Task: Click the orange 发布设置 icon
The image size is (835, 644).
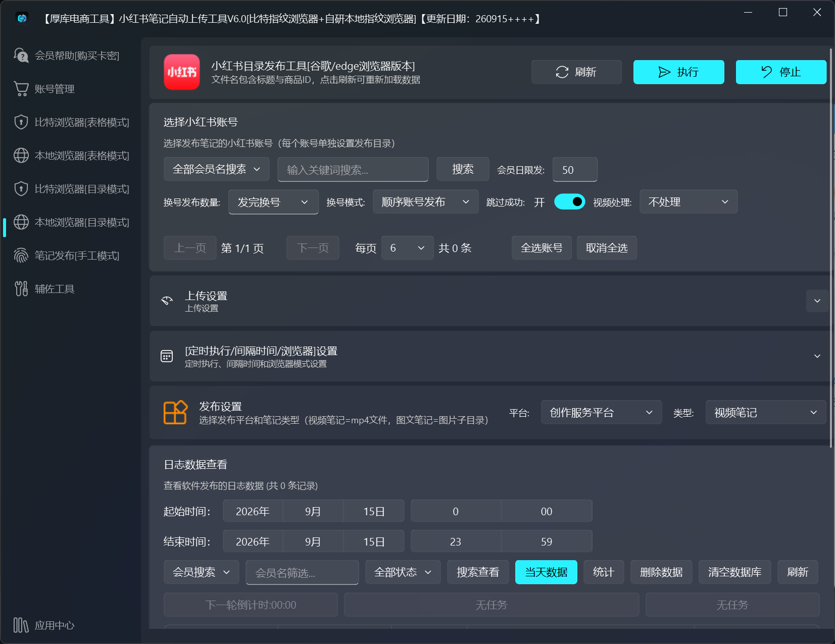Action: pyautogui.click(x=175, y=413)
